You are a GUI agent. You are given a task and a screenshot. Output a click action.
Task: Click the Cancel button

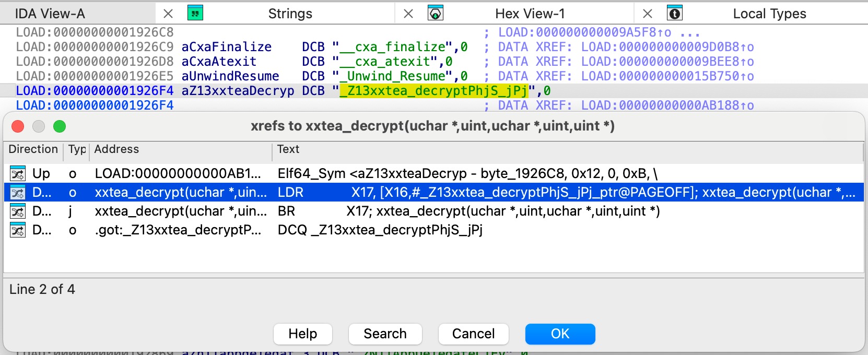coord(473,334)
